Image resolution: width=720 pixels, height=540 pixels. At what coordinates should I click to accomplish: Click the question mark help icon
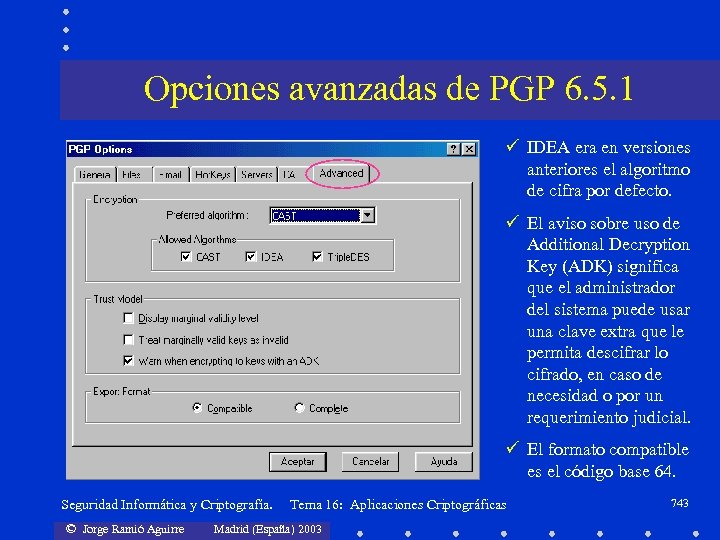pos(453,149)
